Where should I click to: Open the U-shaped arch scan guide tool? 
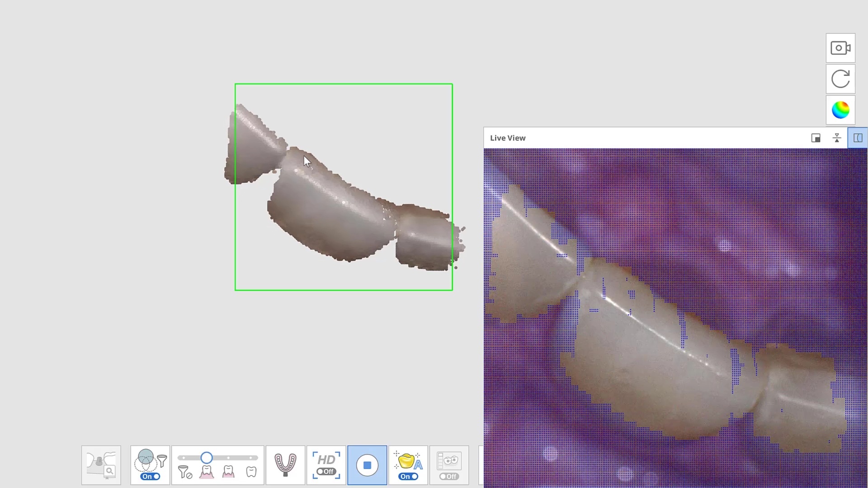pyautogui.click(x=285, y=465)
